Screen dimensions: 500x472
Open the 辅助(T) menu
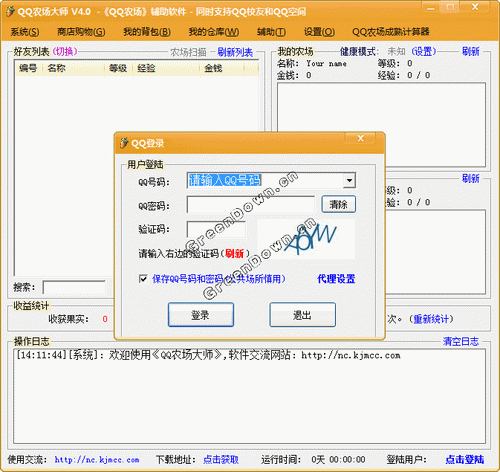click(x=271, y=32)
